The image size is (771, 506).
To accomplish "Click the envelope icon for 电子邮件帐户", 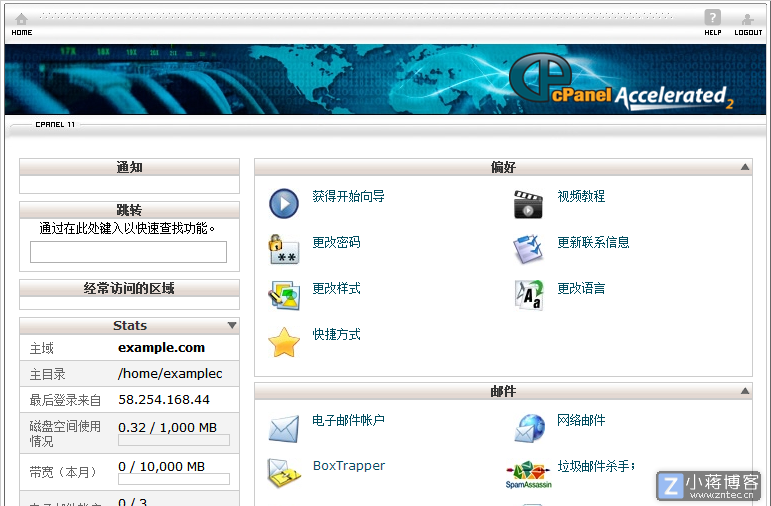I will (284, 429).
